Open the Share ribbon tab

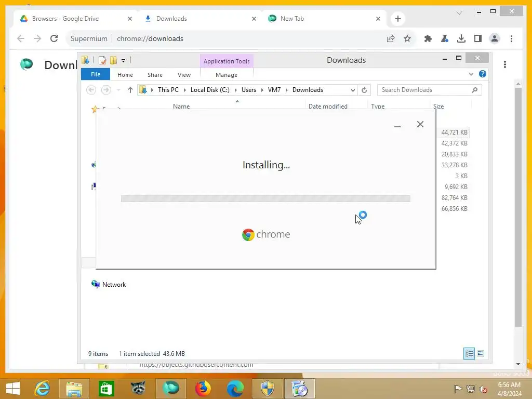pyautogui.click(x=155, y=75)
